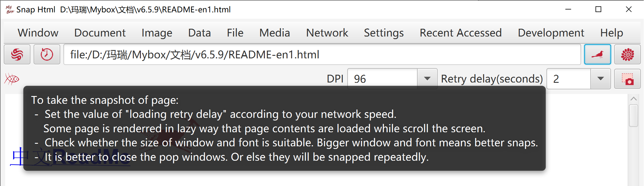The image size is (644, 186).
Task: Expand the DPI dropdown arrow
Action: click(427, 79)
